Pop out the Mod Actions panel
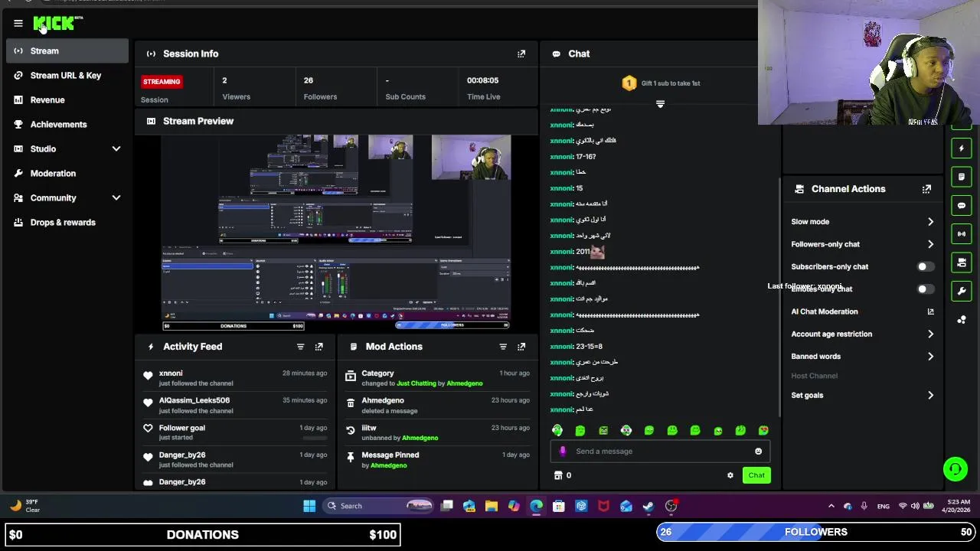Screen dimensions: 980x551 [521, 347]
